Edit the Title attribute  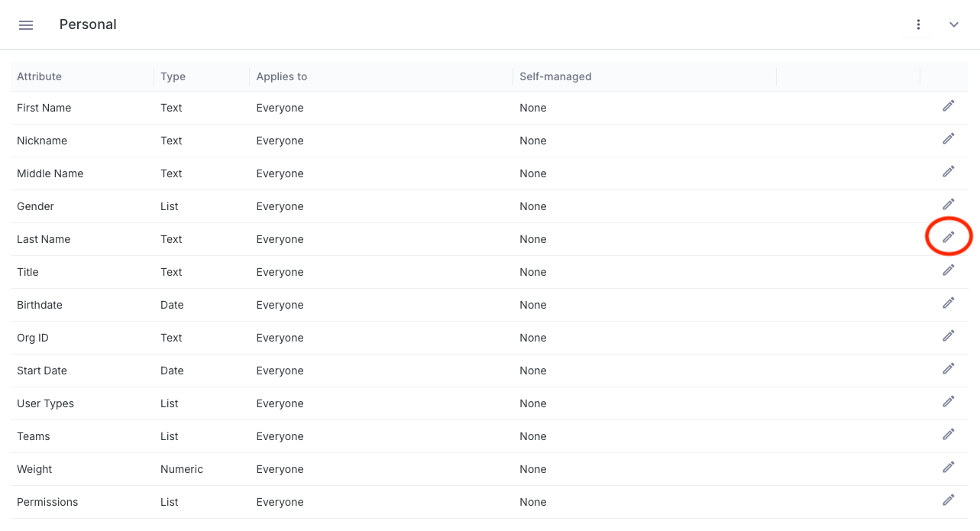949,270
